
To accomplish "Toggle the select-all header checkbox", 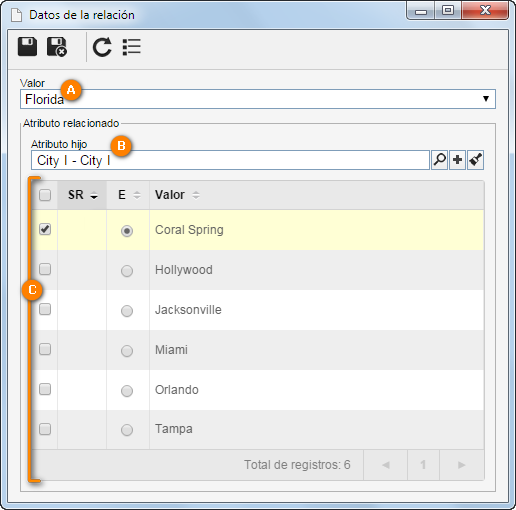I will pyautogui.click(x=45, y=195).
